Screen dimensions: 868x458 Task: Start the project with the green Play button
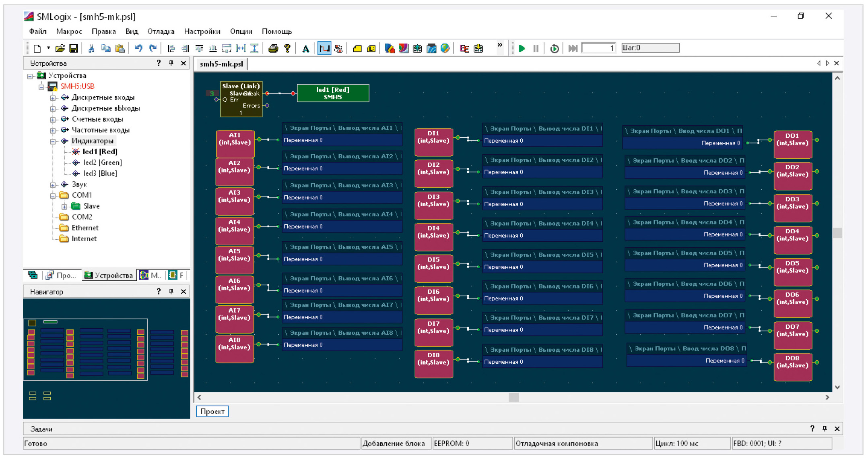(522, 48)
